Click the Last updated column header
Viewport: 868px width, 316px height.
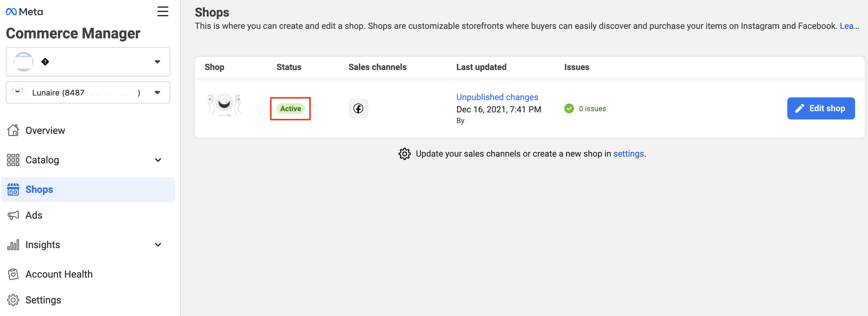481,67
